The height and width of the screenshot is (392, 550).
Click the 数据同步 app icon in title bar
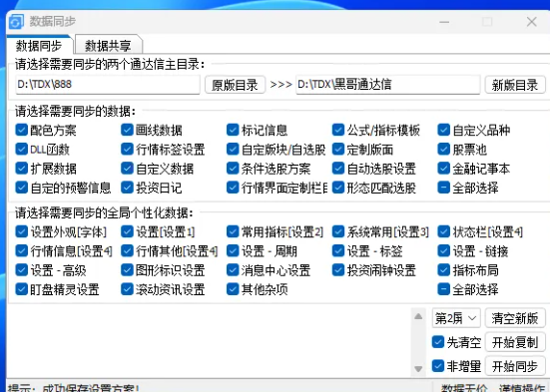tap(16, 22)
